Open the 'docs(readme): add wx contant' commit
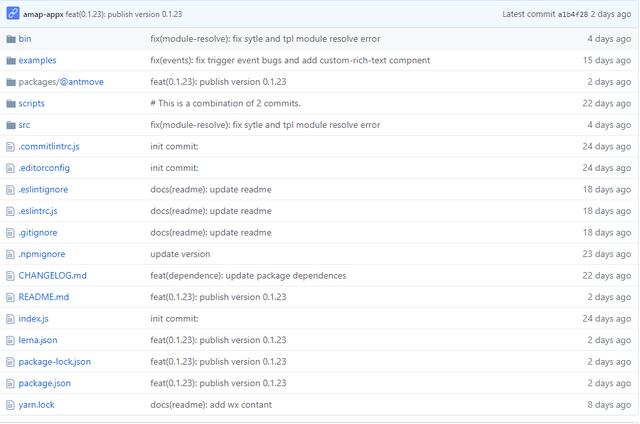The image size is (640, 424). point(211,405)
